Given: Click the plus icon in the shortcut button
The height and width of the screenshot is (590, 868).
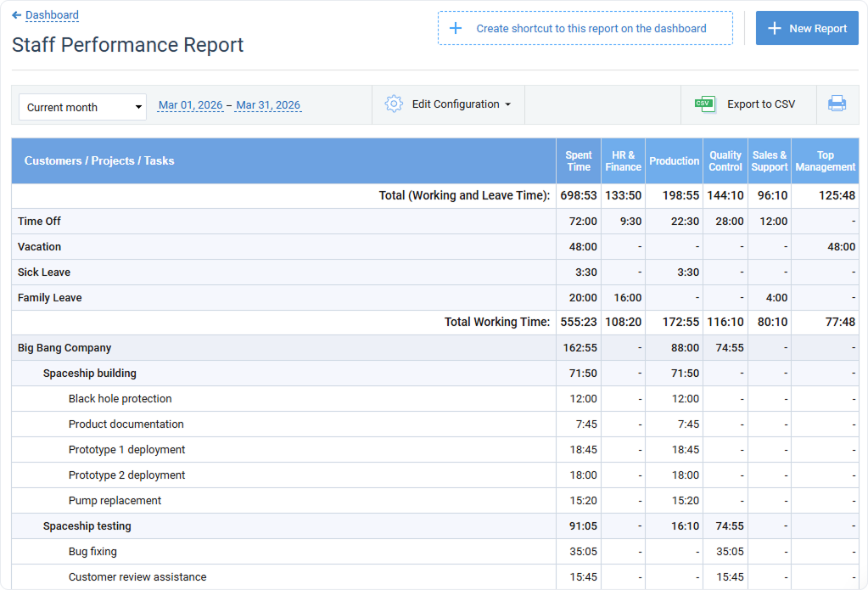Looking at the screenshot, I should click(456, 28).
